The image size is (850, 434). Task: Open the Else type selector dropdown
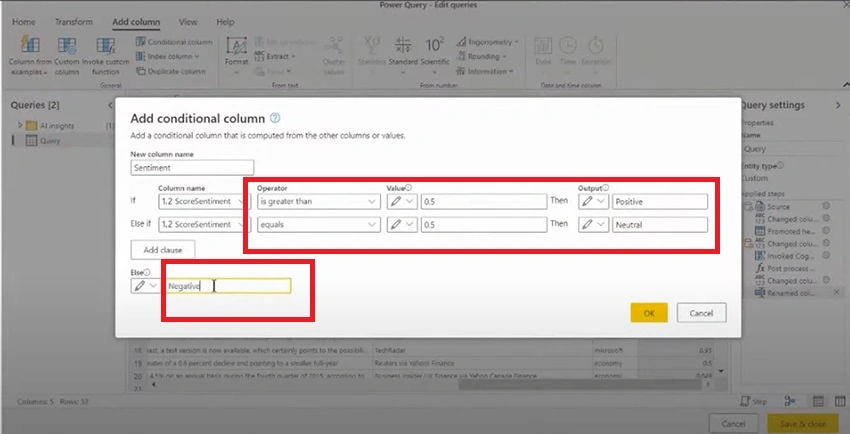tap(146, 286)
